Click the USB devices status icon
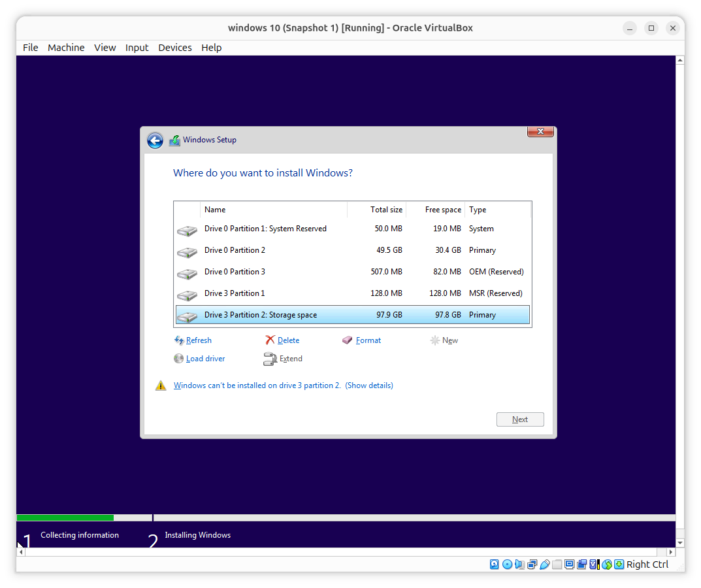The image size is (701, 588). [x=544, y=564]
